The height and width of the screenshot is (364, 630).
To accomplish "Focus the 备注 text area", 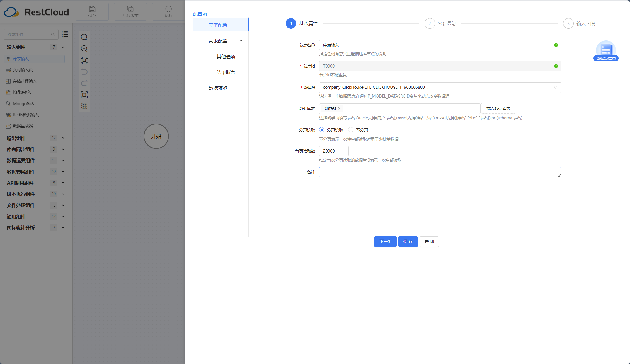I will pos(440,172).
